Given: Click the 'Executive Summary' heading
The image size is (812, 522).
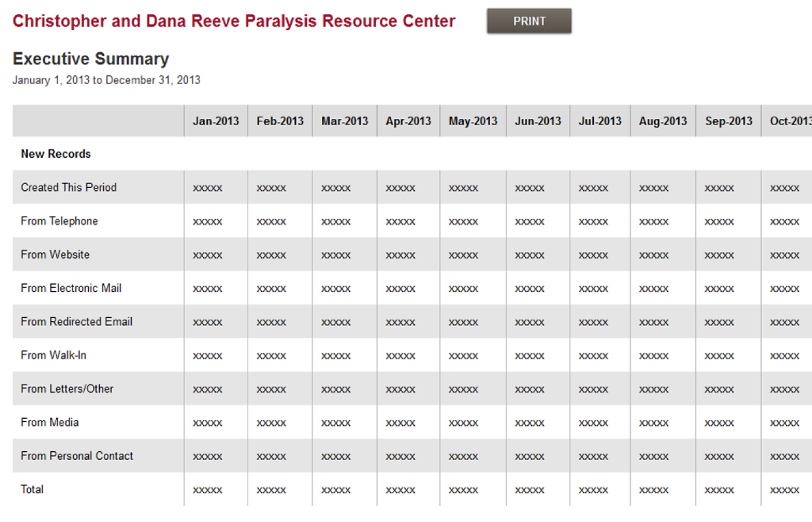Looking at the screenshot, I should click(x=90, y=59).
